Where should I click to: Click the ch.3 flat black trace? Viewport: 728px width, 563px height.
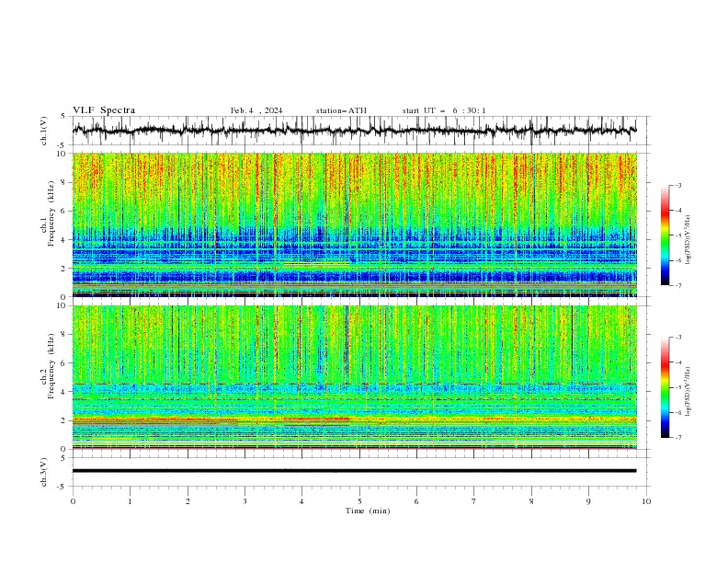[354, 471]
